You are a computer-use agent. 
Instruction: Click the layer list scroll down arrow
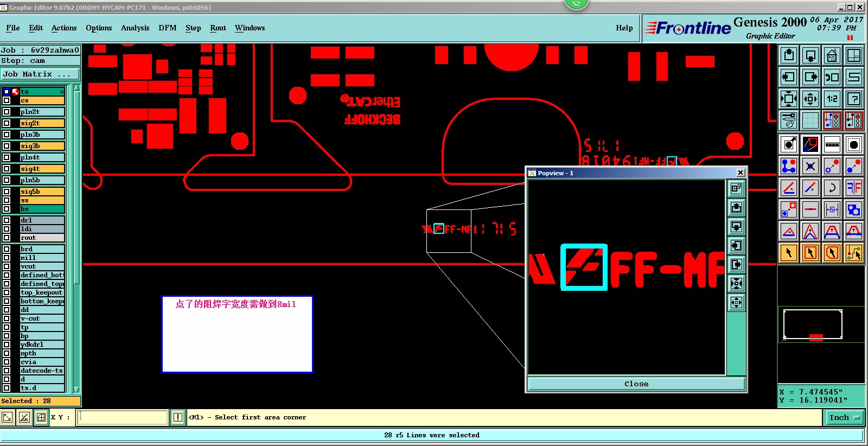76,390
